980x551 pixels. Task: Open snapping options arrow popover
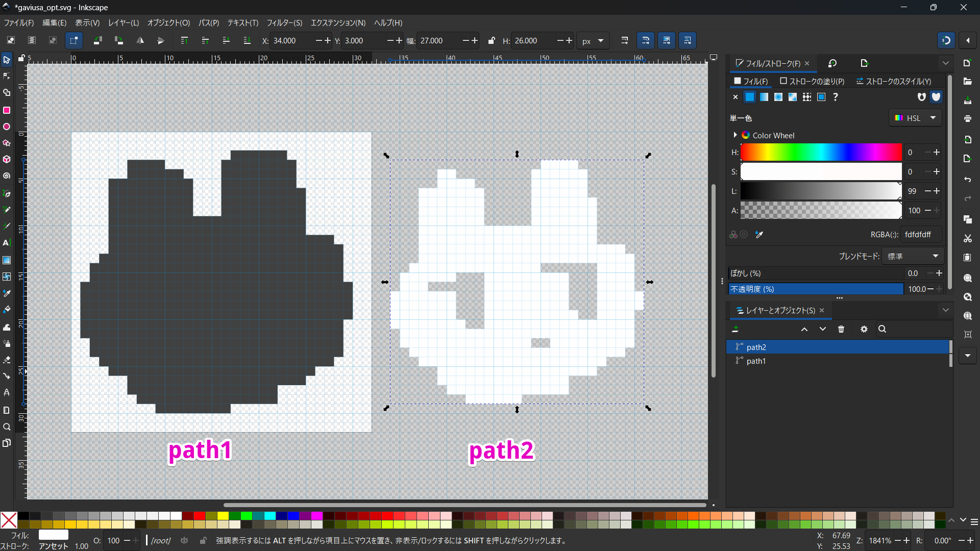click(968, 40)
